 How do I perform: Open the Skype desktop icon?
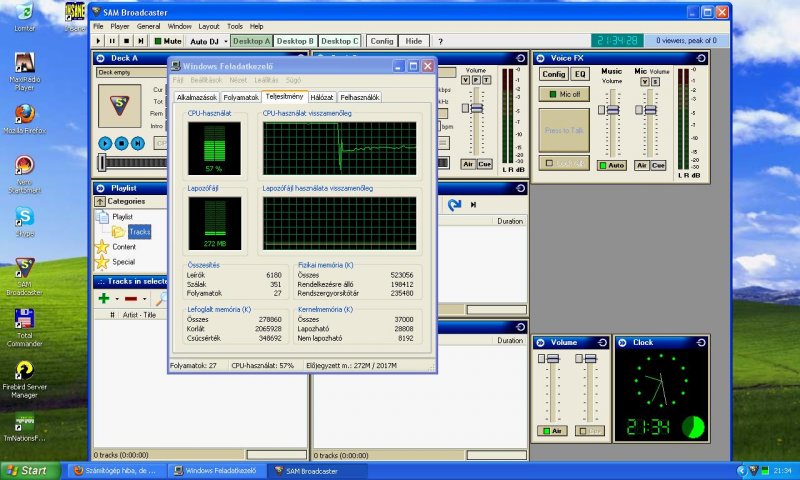24,215
